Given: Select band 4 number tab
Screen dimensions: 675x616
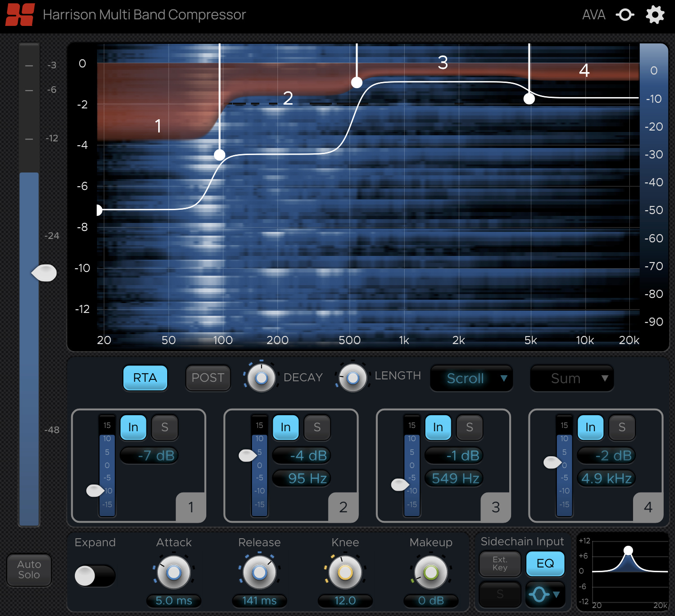Looking at the screenshot, I should point(648,507).
